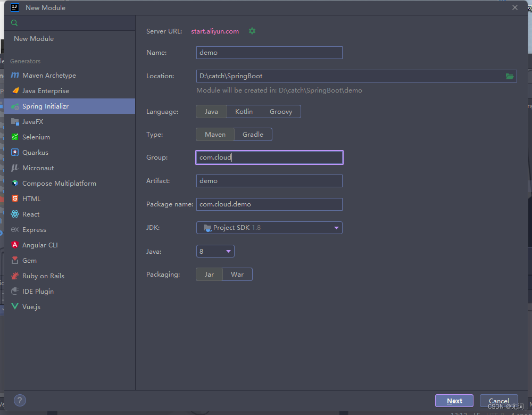Click the Compose Multiplatform icon
The height and width of the screenshot is (415, 532).
[x=15, y=183]
